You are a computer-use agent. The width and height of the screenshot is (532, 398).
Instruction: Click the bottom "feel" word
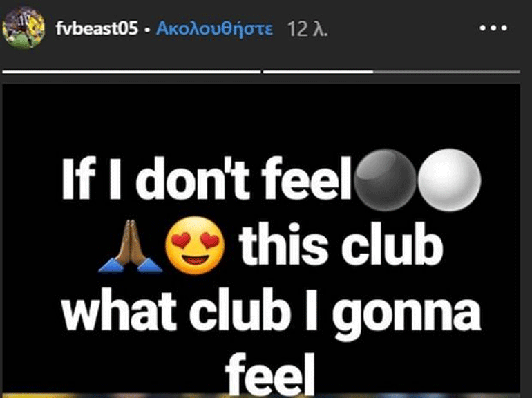(x=270, y=374)
